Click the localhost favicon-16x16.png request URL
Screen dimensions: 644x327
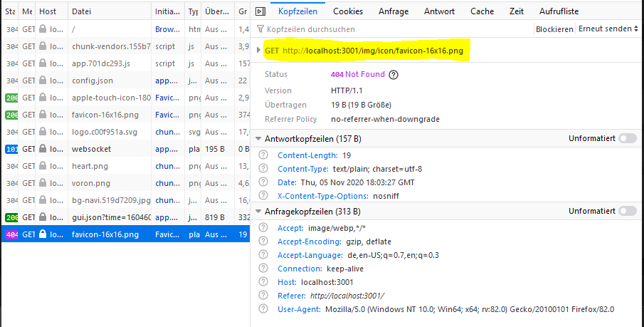pos(372,51)
